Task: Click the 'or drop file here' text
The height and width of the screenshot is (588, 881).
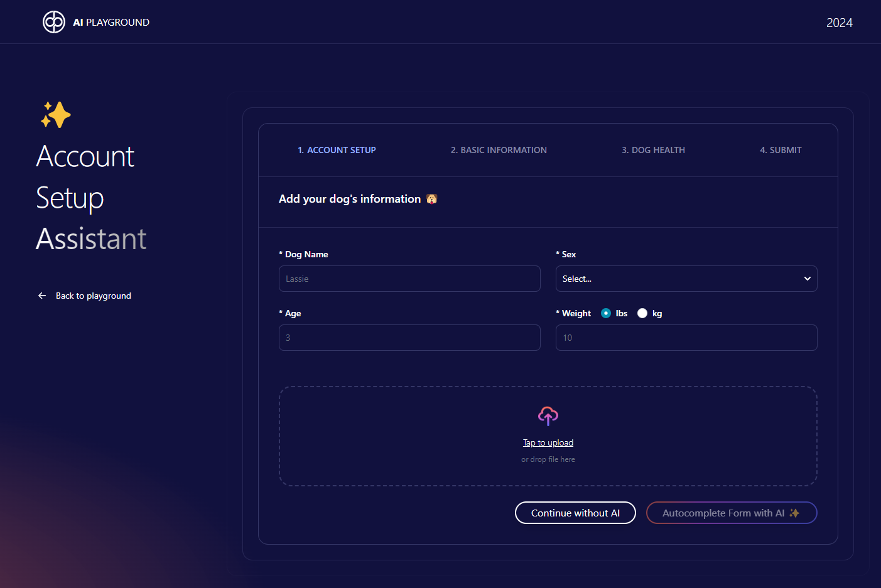Action: pyautogui.click(x=548, y=459)
